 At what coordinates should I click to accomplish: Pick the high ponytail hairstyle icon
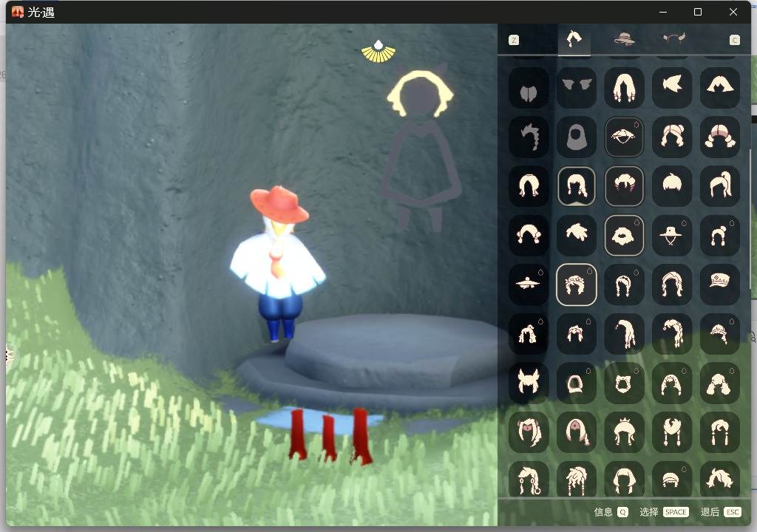pos(719,186)
